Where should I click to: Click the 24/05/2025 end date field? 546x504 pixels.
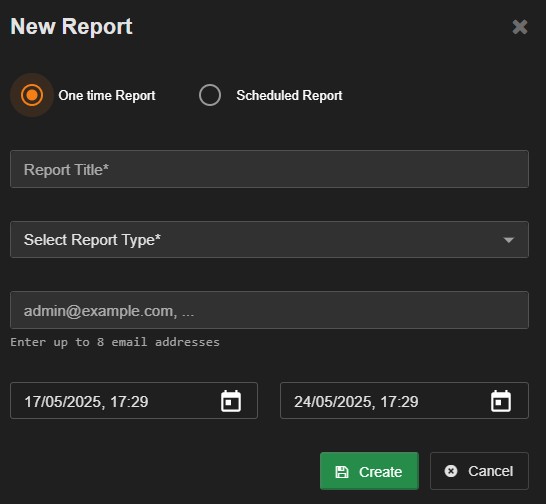pos(404,401)
